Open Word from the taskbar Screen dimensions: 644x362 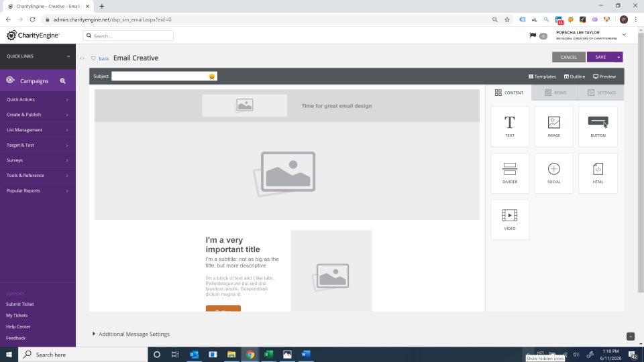pyautogui.click(x=306, y=354)
